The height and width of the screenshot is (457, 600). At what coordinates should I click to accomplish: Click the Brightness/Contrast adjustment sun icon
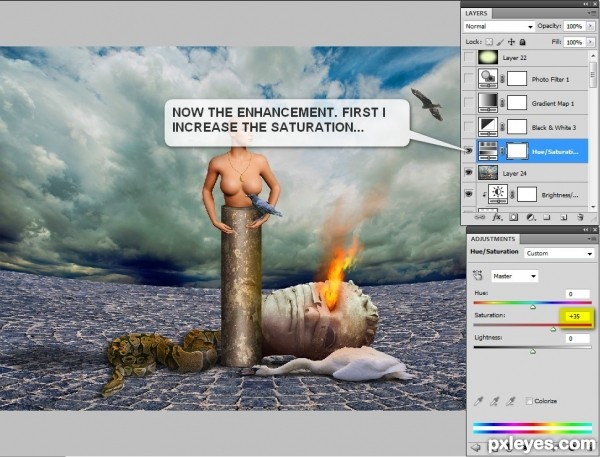coord(498,194)
